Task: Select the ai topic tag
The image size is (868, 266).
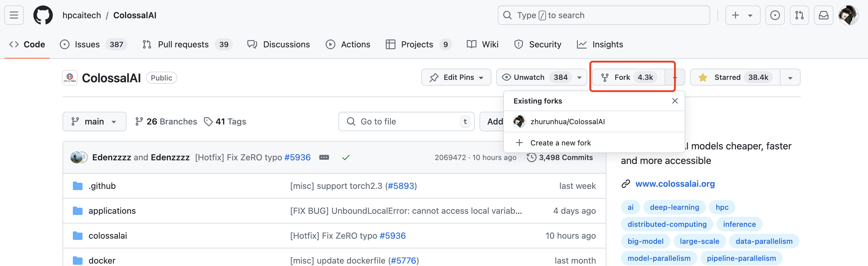Action: tap(630, 207)
